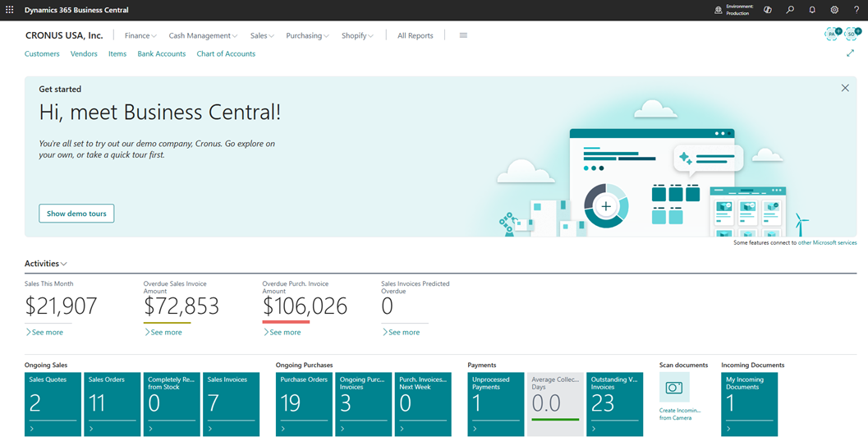Screen dimensions: 868x437
Task: Expand the Cash Management menu
Action: [x=203, y=35]
